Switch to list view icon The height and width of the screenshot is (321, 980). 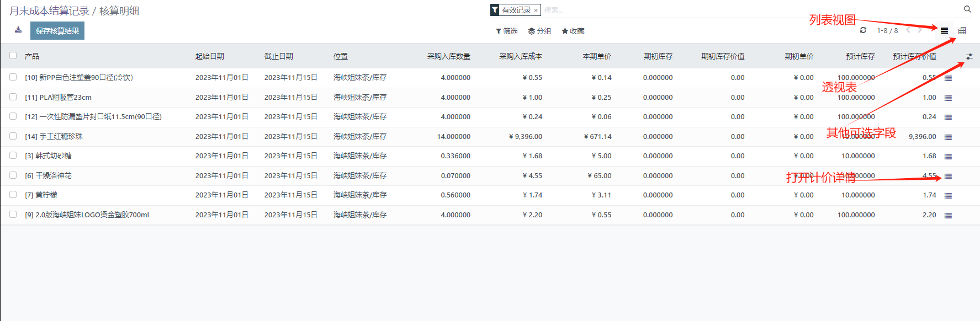944,31
